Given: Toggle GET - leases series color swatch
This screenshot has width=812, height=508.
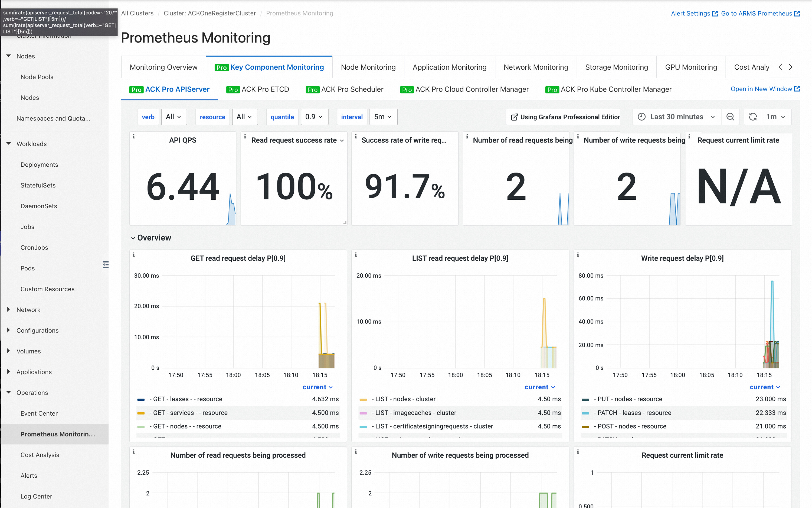Looking at the screenshot, I should point(141,399).
